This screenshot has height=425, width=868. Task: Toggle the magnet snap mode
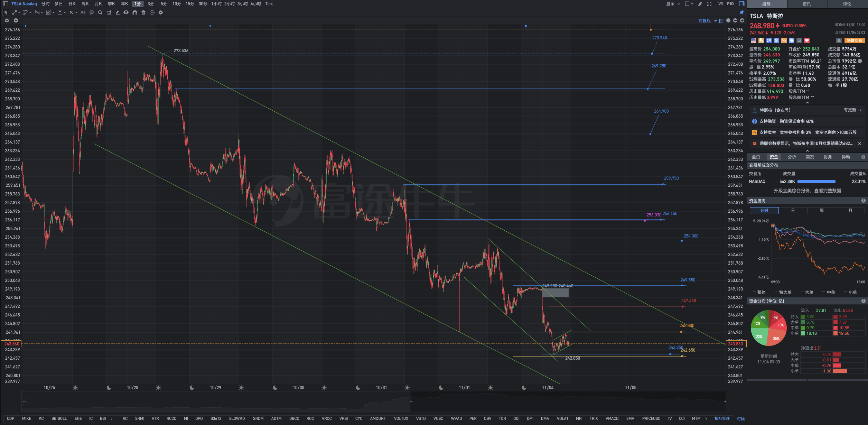tap(135, 12)
